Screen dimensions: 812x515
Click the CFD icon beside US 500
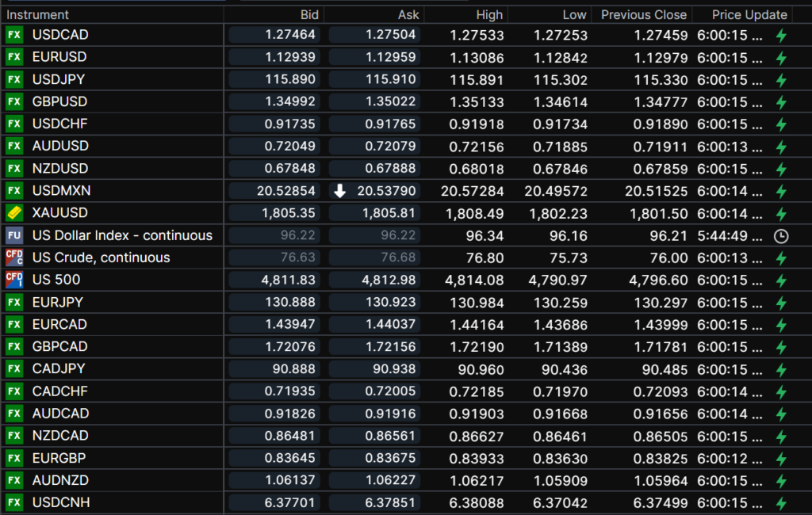[x=14, y=280]
